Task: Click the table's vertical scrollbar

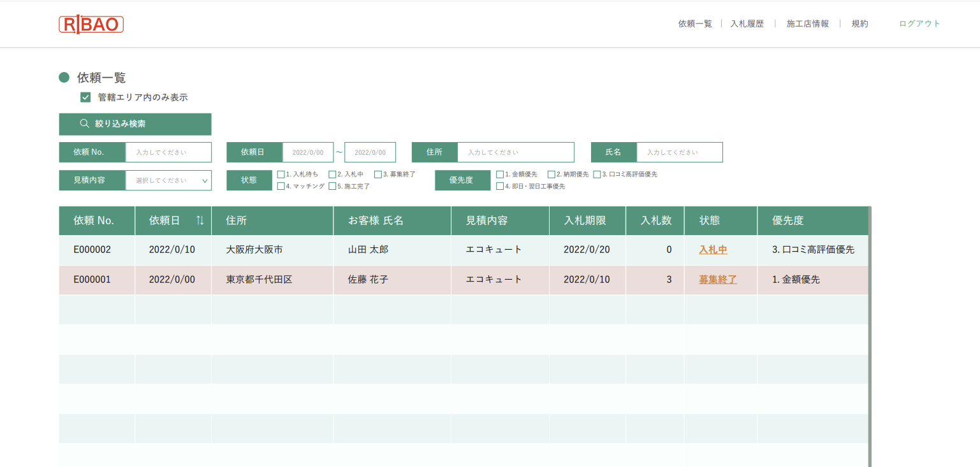Action: click(870, 336)
